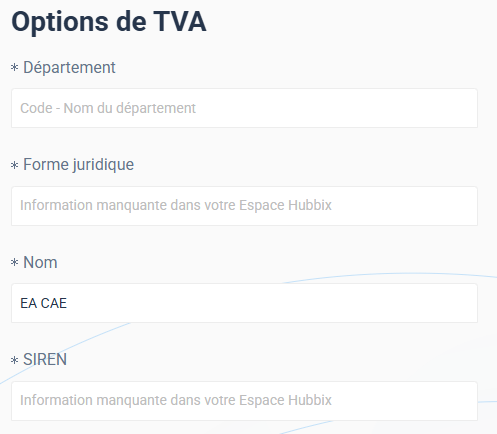Place cursor after EA CAE text
Viewport: 497px width, 434px height.
(x=68, y=303)
